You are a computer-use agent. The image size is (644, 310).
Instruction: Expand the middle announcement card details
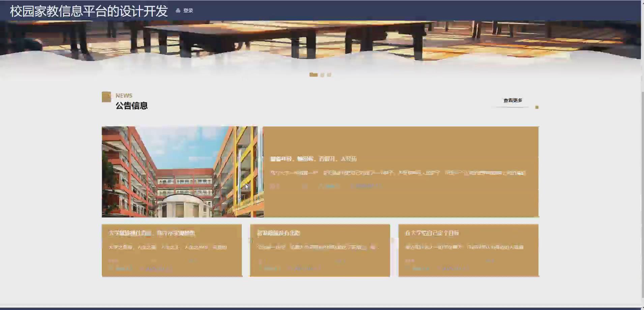(320, 250)
